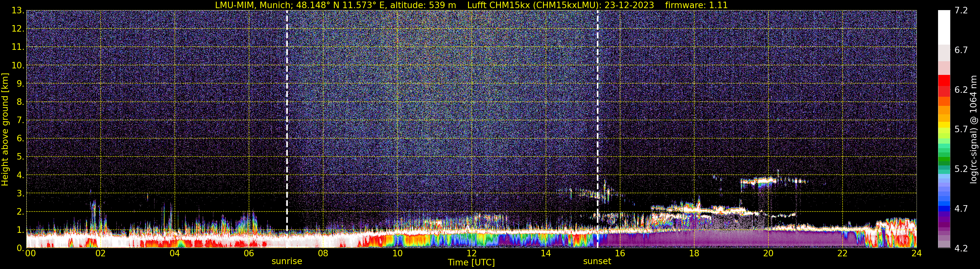The height and width of the screenshot is (269, 980).
Task: Click the time tick label '08'
Action: pos(323,253)
